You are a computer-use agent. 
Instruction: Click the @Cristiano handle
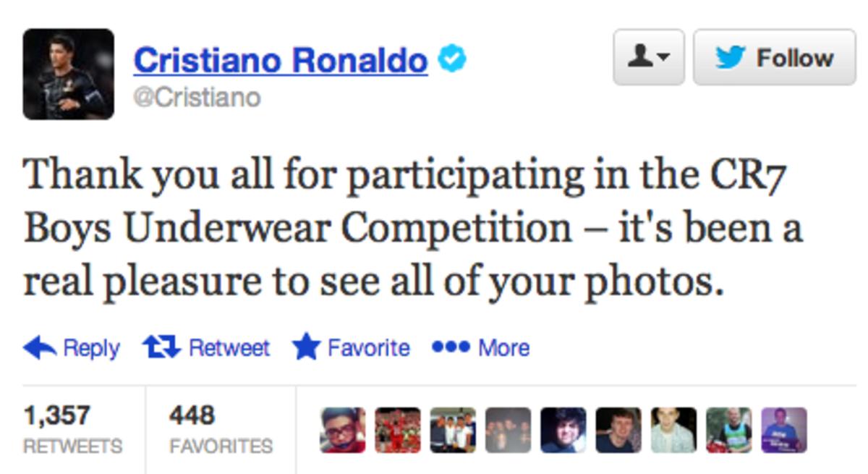coord(196,97)
